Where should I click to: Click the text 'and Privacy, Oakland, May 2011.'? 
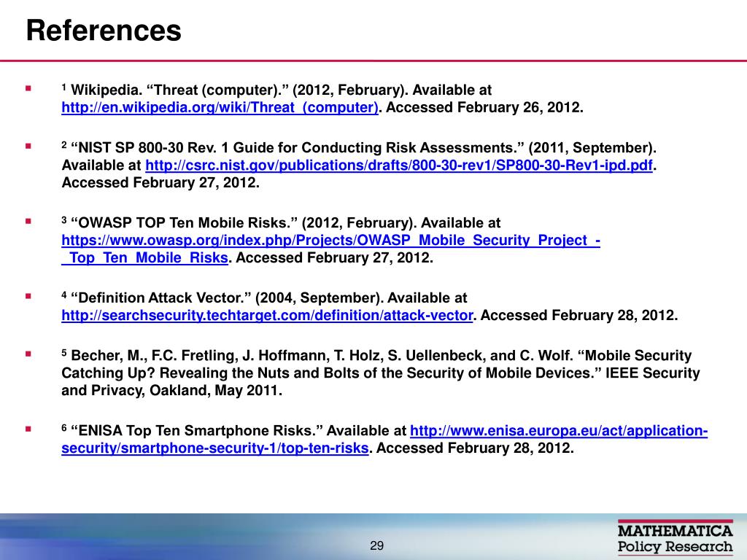pyautogui.click(x=172, y=391)
